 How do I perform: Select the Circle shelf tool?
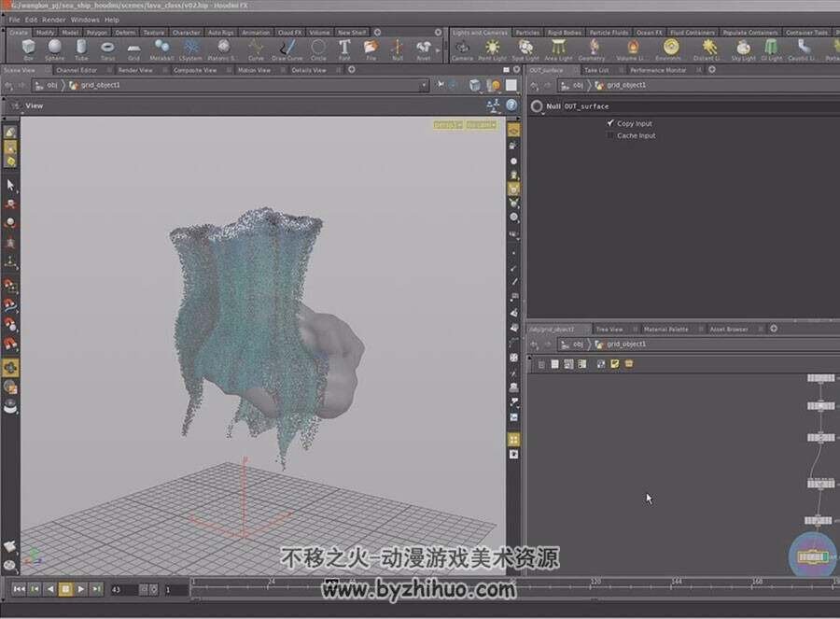318,49
